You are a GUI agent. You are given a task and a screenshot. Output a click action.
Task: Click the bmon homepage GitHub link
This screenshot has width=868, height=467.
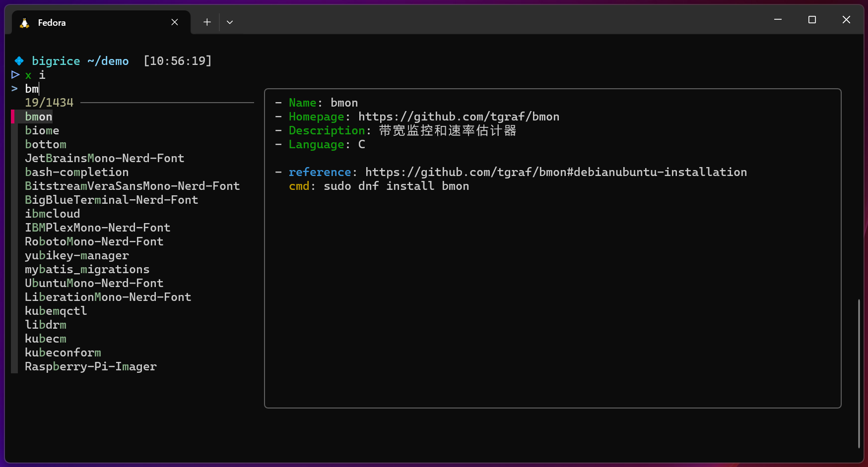tap(459, 117)
